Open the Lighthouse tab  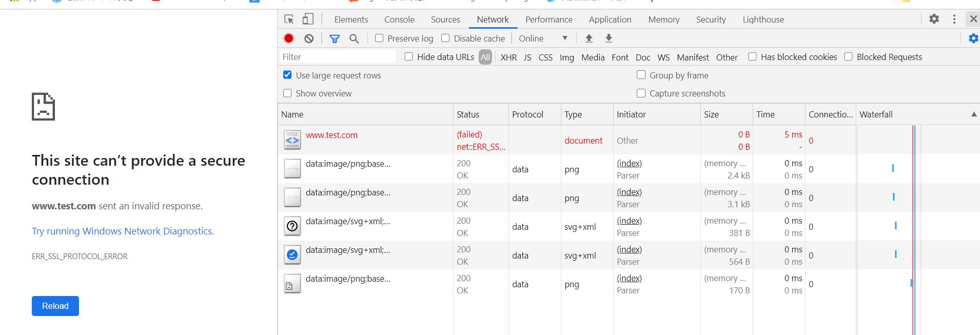[x=763, y=19]
